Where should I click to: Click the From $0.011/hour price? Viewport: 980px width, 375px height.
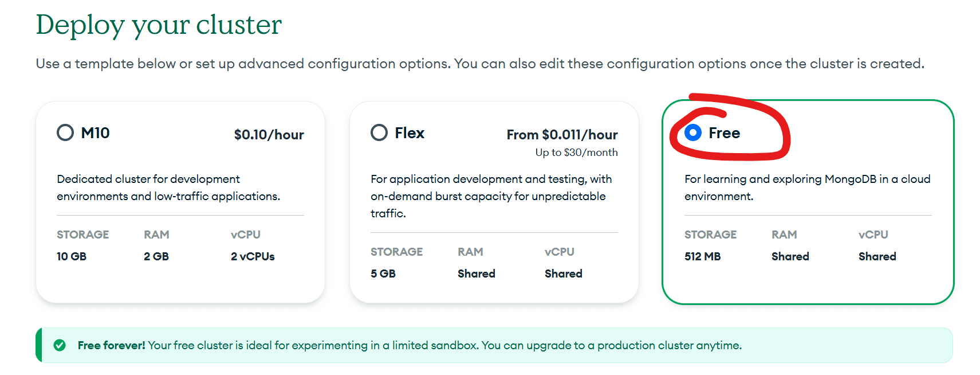[562, 134]
